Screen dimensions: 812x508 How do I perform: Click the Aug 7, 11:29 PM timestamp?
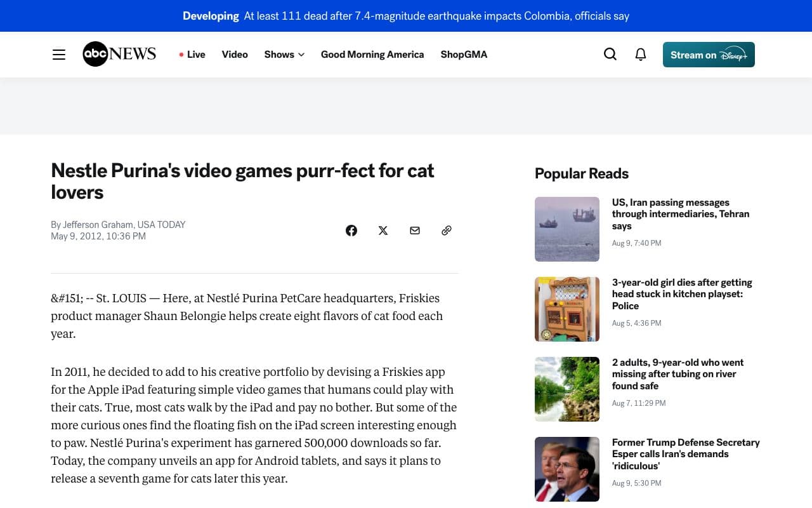tap(639, 403)
